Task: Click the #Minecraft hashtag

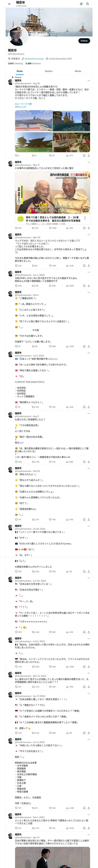Action: point(20,107)
